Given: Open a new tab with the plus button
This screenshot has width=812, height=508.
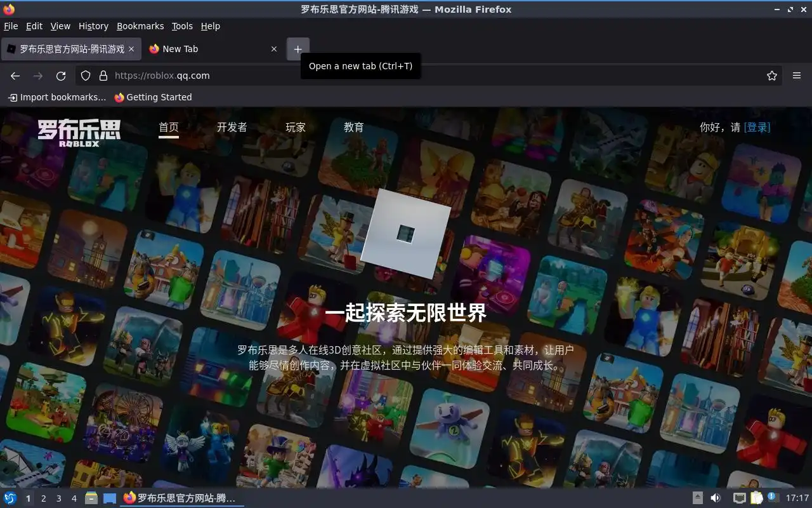Looking at the screenshot, I should 298,49.
